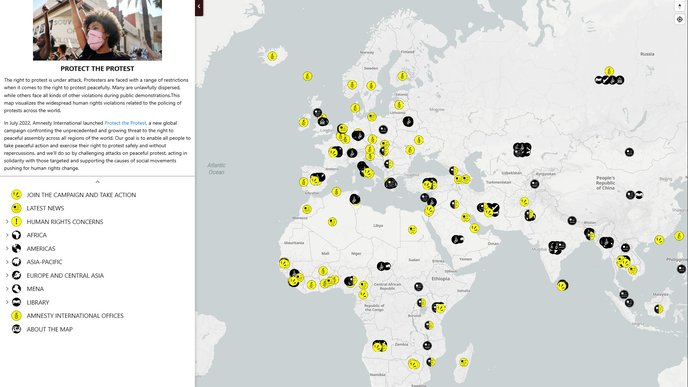Click the Human Rights Concerns exclamation icon
Image resolution: width=688 pixels, height=387 pixels.
point(16,222)
